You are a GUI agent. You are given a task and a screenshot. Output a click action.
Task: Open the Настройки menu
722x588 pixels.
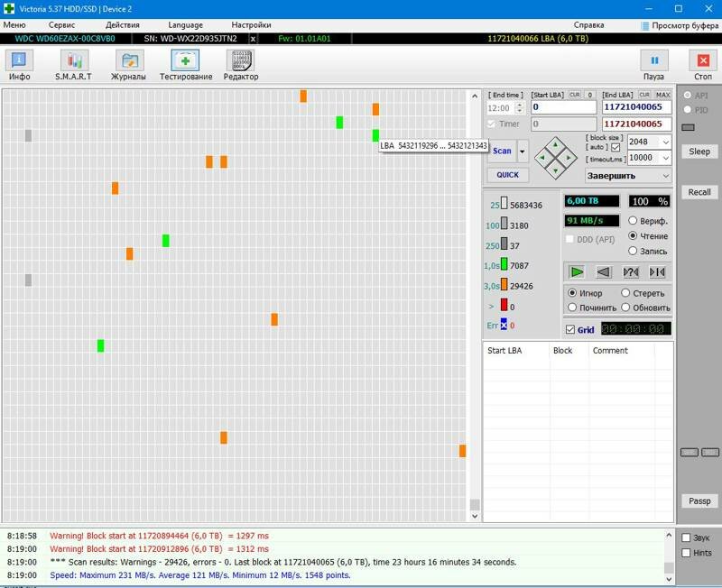pyautogui.click(x=251, y=25)
